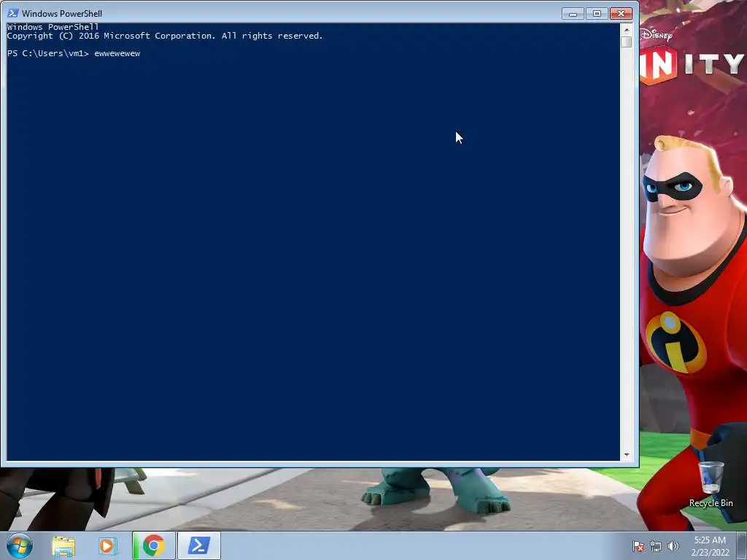Open the volume speaker tray icon
The image size is (747, 560).
click(x=673, y=546)
